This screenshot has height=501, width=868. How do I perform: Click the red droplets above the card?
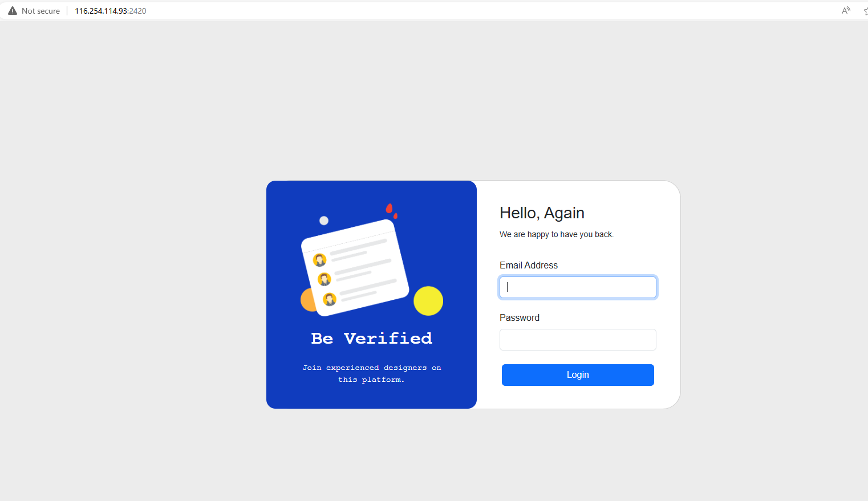coord(391,210)
